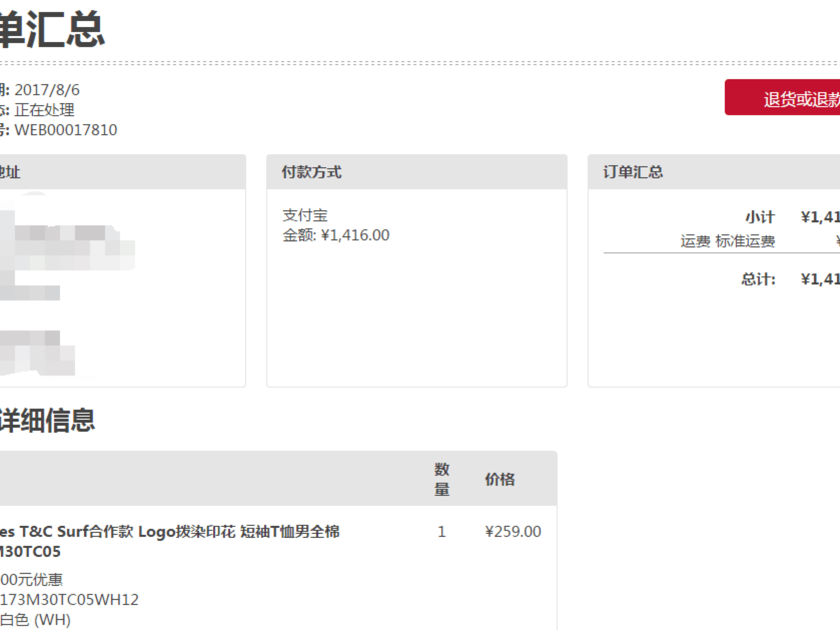Click the item quantity value 1
Image resolution: width=840 pixels, height=630 pixels.
point(442,532)
